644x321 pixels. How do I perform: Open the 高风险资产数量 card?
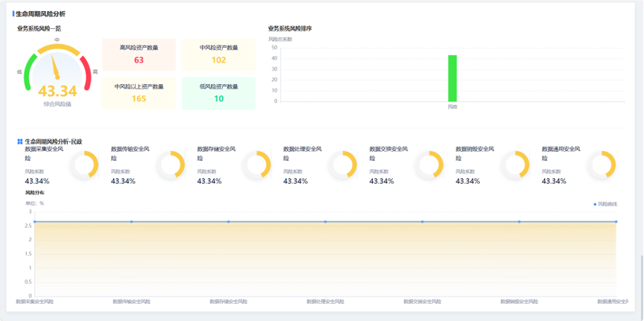[x=139, y=54]
